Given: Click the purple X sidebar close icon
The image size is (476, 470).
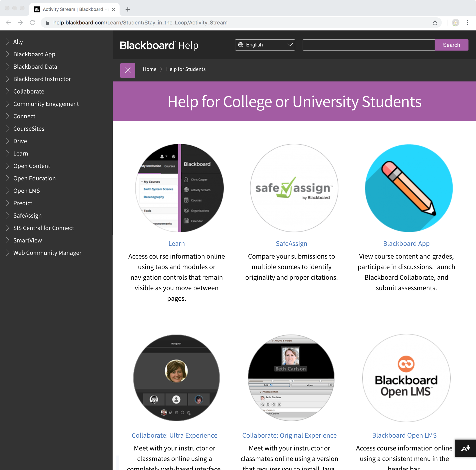Looking at the screenshot, I should 128,70.
